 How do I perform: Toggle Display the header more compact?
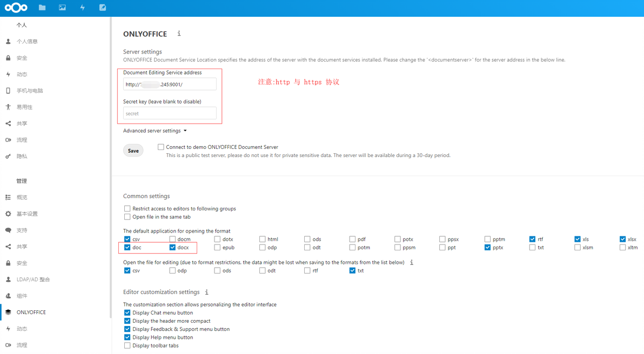128,321
